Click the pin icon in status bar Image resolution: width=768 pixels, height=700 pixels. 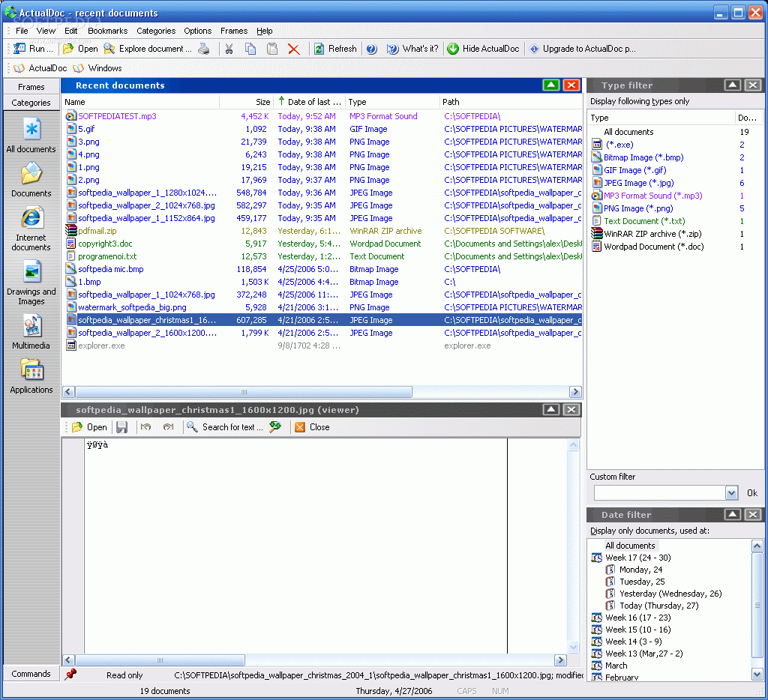[71, 674]
